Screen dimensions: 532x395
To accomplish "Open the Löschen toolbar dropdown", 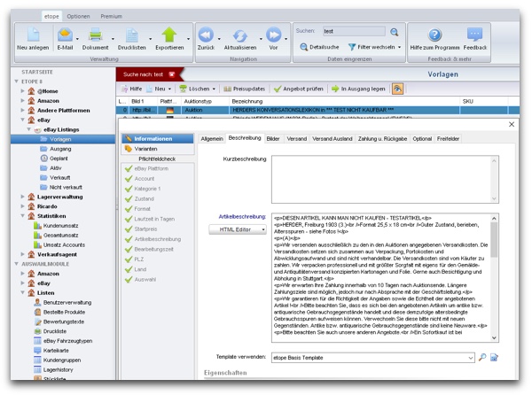I will 198,89.
